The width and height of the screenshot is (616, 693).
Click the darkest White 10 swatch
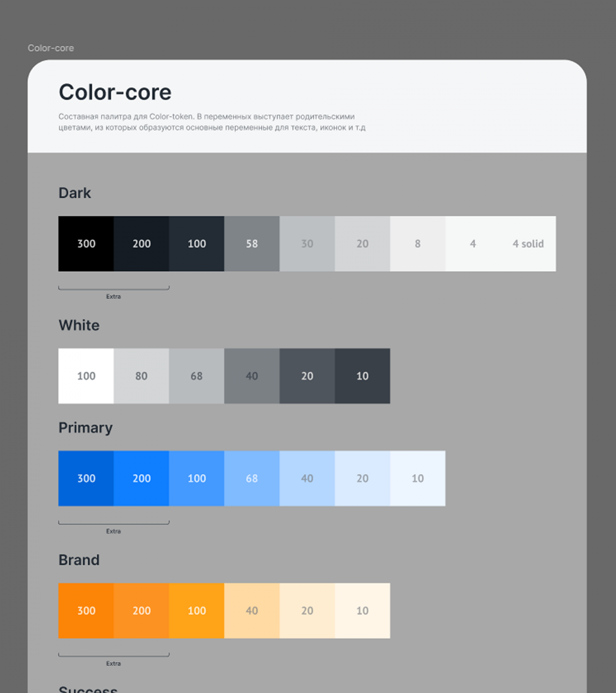(362, 376)
